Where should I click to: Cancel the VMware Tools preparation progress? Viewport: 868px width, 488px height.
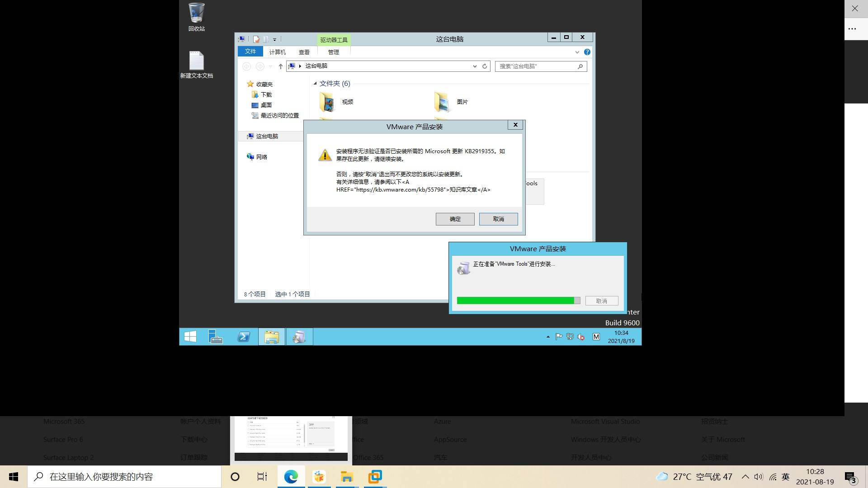click(x=601, y=301)
